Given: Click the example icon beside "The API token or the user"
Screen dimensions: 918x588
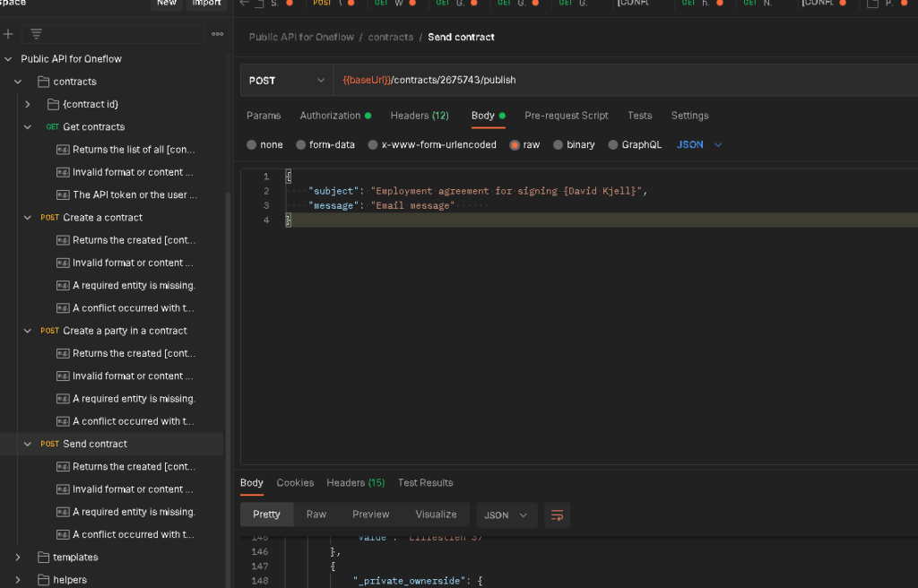Looking at the screenshot, I should (63, 195).
